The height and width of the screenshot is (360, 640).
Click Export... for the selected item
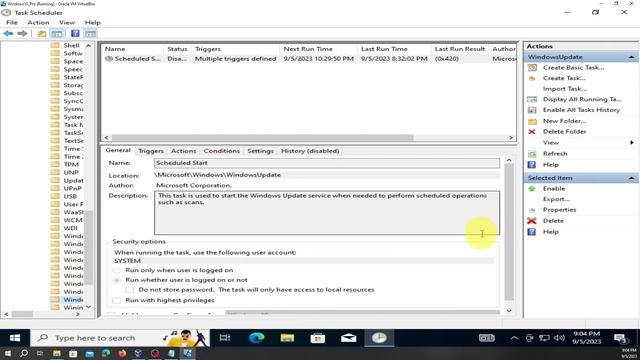point(556,199)
